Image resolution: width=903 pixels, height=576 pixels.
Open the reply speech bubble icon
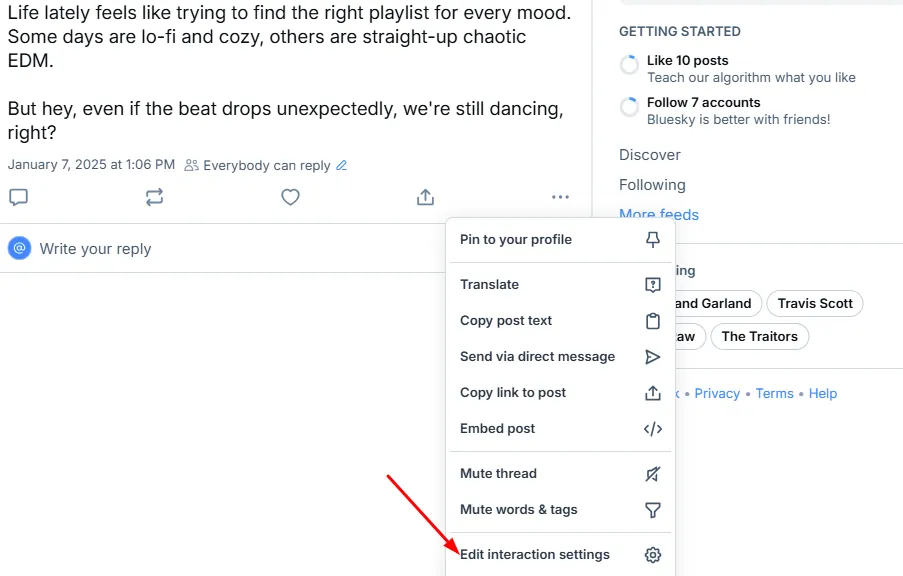[18, 197]
